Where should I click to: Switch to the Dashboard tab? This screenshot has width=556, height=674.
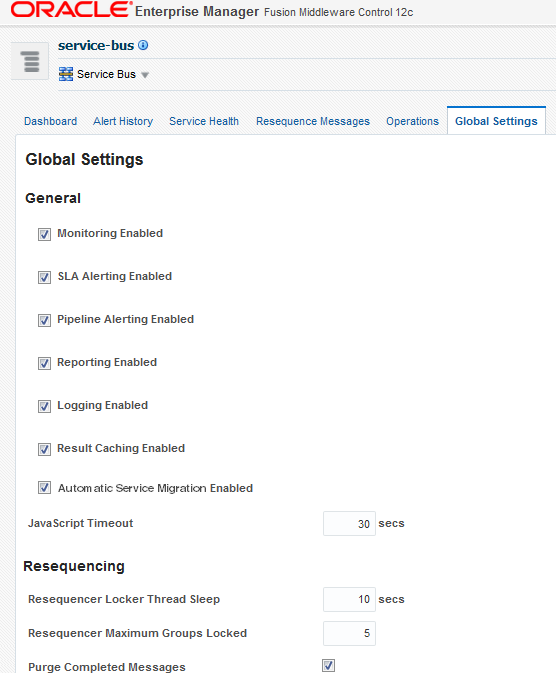tap(50, 121)
